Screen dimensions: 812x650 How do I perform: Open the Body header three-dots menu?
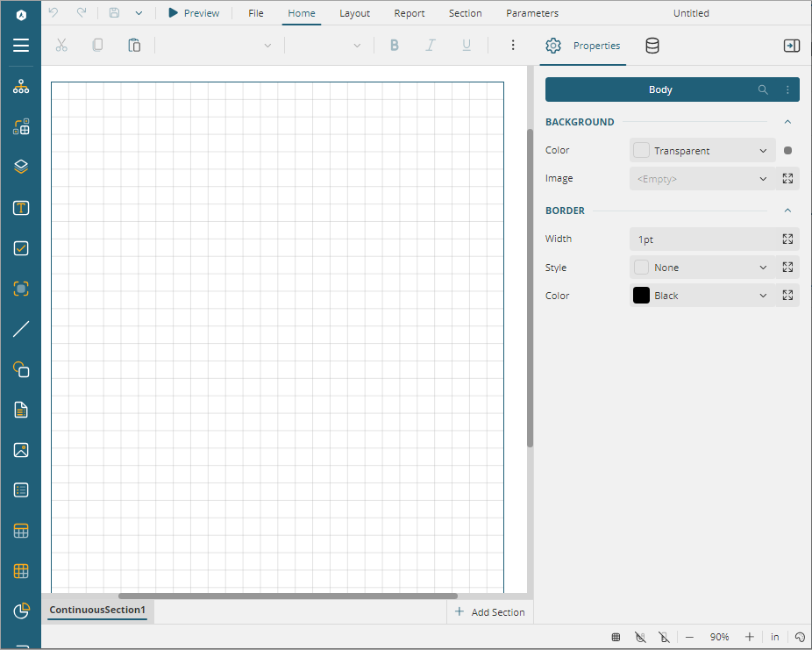pos(787,89)
